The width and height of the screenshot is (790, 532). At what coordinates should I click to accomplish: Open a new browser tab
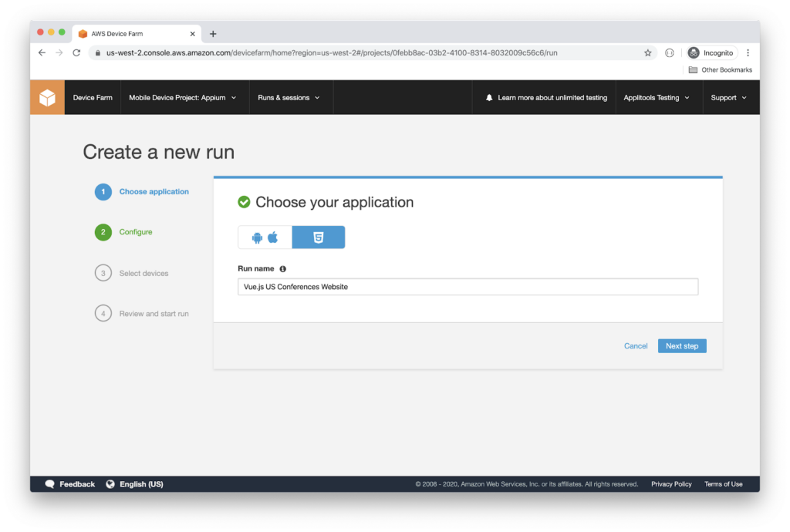click(x=213, y=34)
